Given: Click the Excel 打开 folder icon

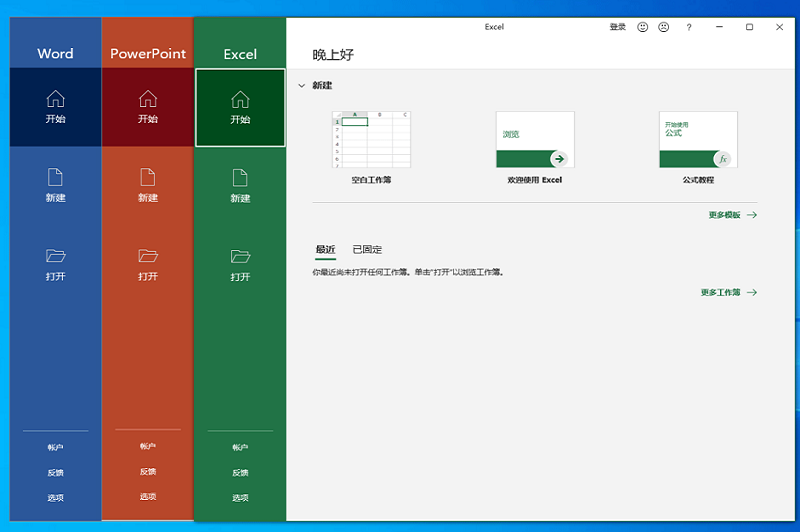Looking at the screenshot, I should pyautogui.click(x=240, y=256).
